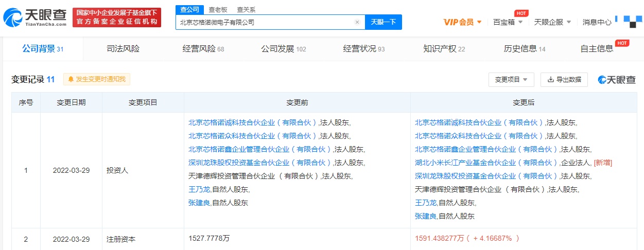Open 北京芯格诺诚科技合伙企业 link in 变更后
644x250 pixels.
click(x=480, y=122)
